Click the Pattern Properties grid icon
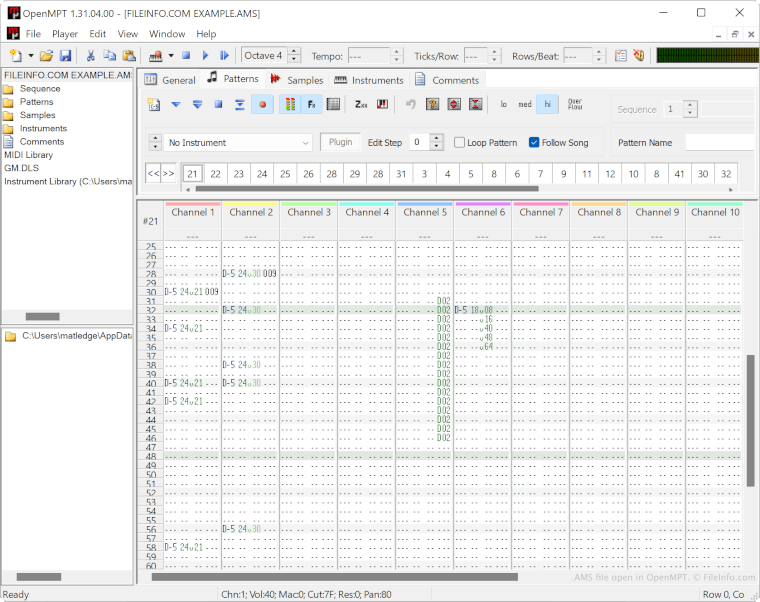The image size is (760, 602). tap(333, 104)
